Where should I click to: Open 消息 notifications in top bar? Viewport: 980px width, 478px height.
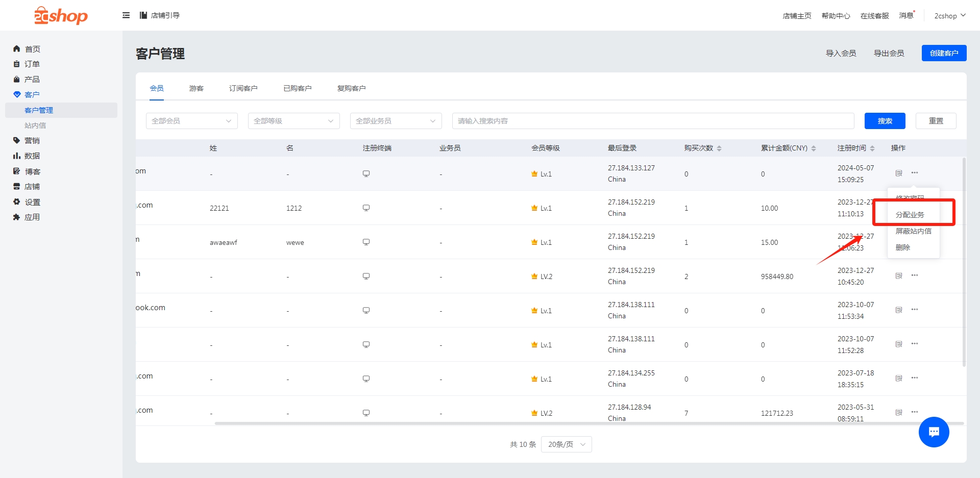tap(906, 16)
